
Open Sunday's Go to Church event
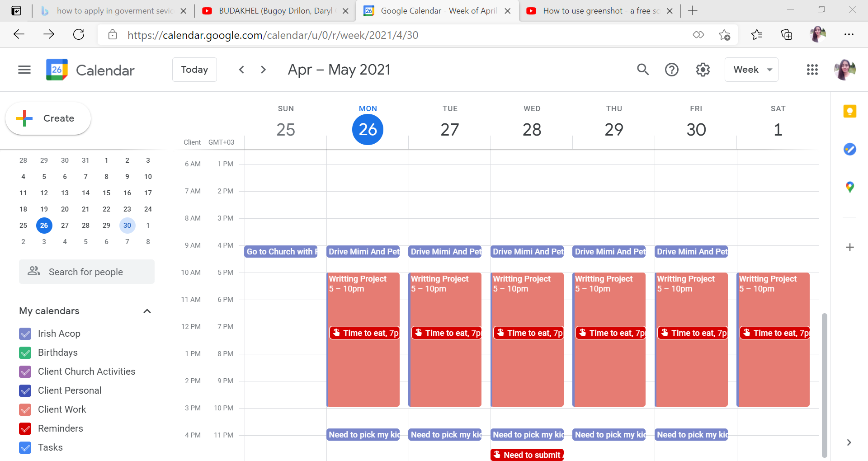coord(281,252)
